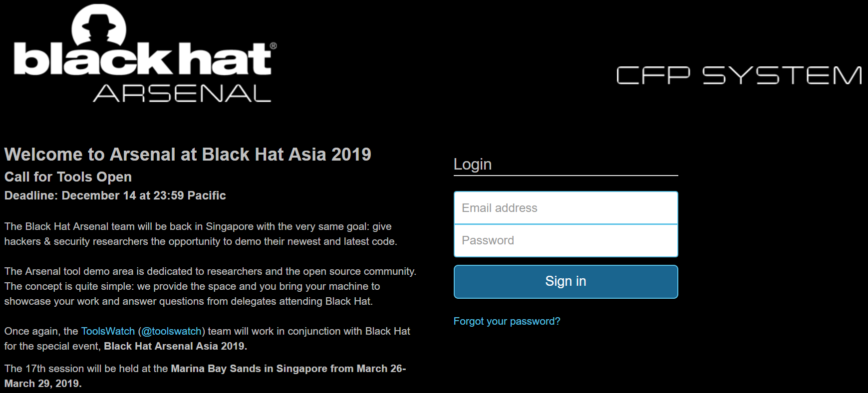Click the Black Hat Arsenal logo
This screenshot has width=868, height=393.
[145, 53]
